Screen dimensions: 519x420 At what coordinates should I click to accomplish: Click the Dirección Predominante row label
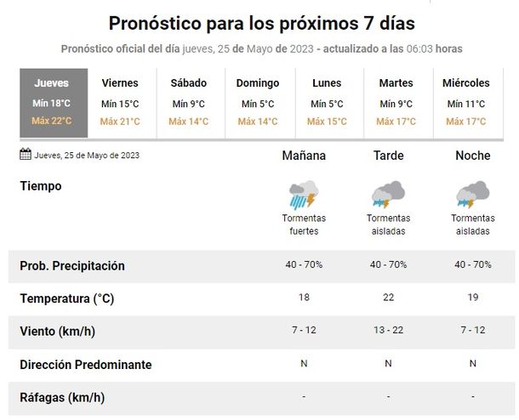[86, 365]
